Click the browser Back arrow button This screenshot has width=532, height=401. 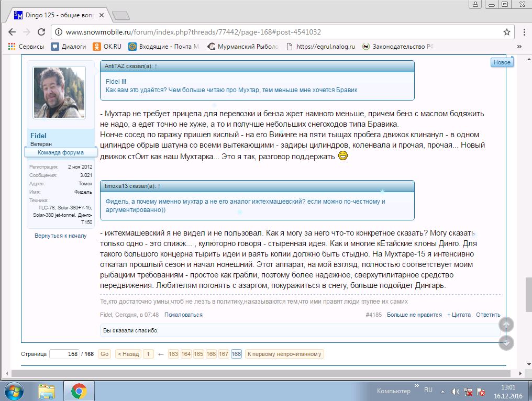tap(12, 32)
